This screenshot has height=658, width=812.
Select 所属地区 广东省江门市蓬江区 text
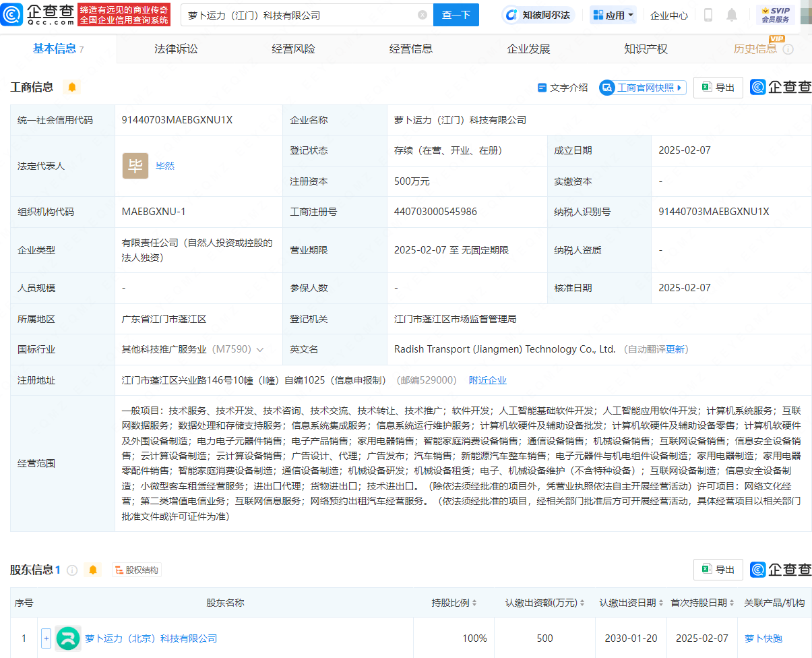pyautogui.click(x=165, y=319)
